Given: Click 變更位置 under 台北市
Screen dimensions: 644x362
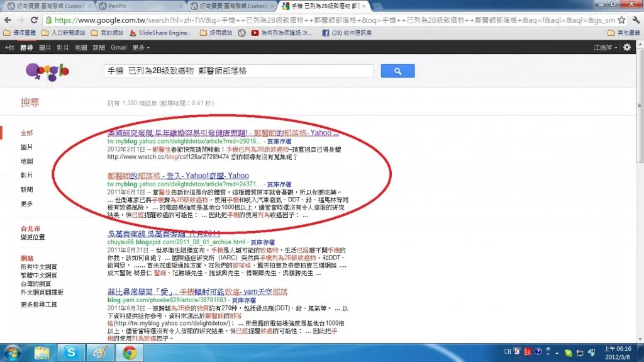Looking at the screenshot, I should (33, 237).
